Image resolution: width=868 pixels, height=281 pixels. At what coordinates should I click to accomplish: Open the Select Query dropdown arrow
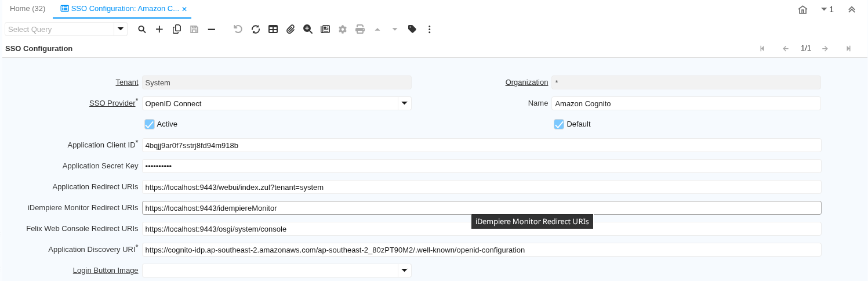pyautogui.click(x=121, y=29)
